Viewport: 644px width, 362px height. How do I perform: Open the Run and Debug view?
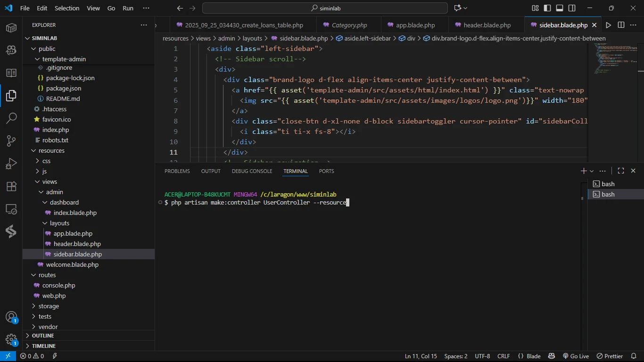(x=11, y=164)
